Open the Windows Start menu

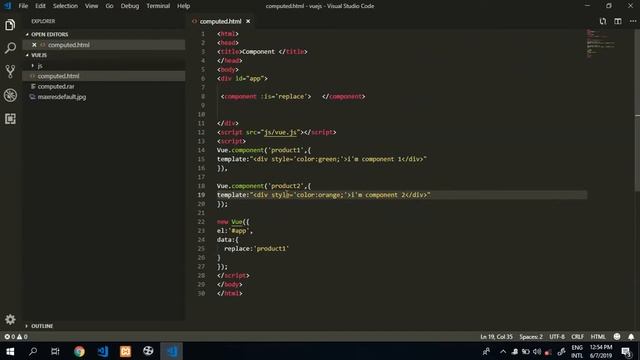point(10,351)
